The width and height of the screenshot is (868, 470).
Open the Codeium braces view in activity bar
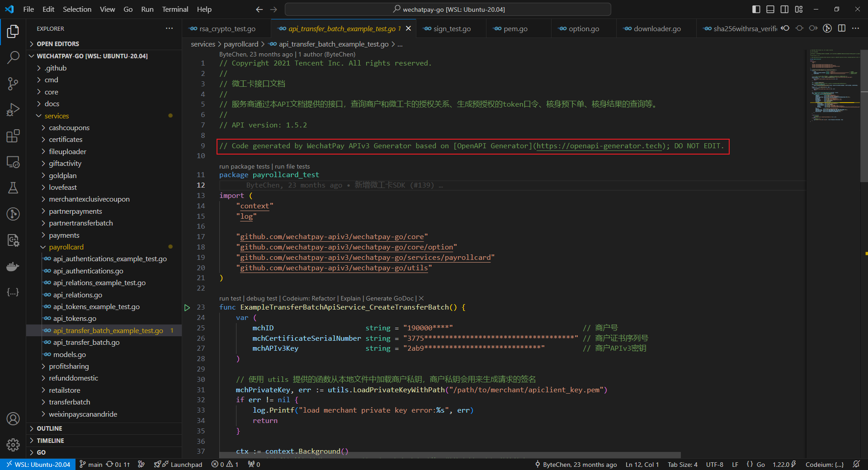(x=13, y=292)
